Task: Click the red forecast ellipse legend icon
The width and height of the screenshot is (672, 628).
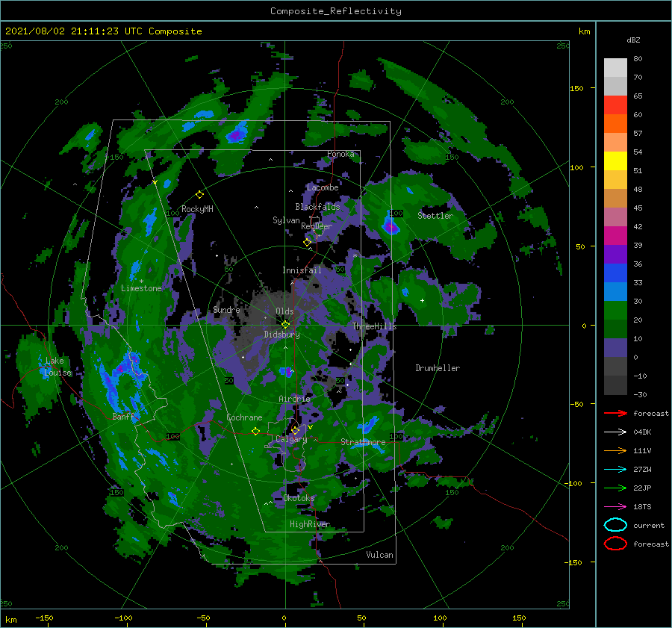Action: (x=615, y=544)
